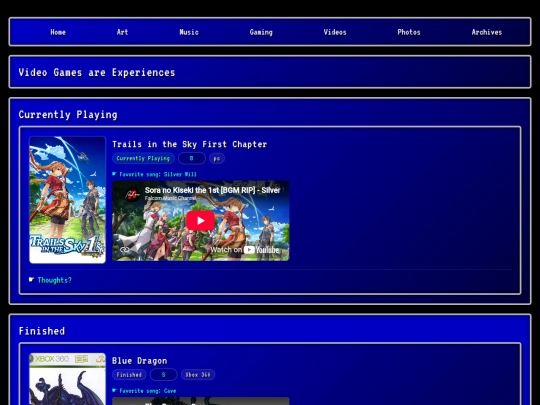This screenshot has width=540, height=405.
Task: Click Favorite song: Silver Will text
Action: coord(158,174)
